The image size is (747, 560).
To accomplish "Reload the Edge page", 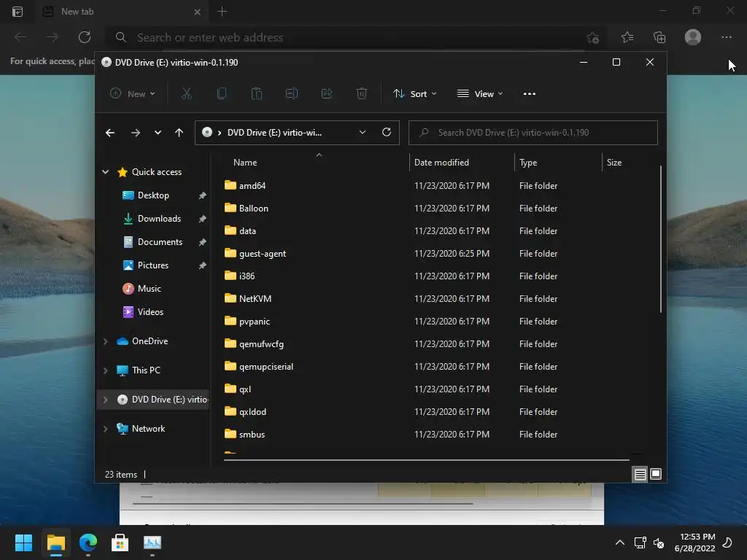I will (85, 37).
